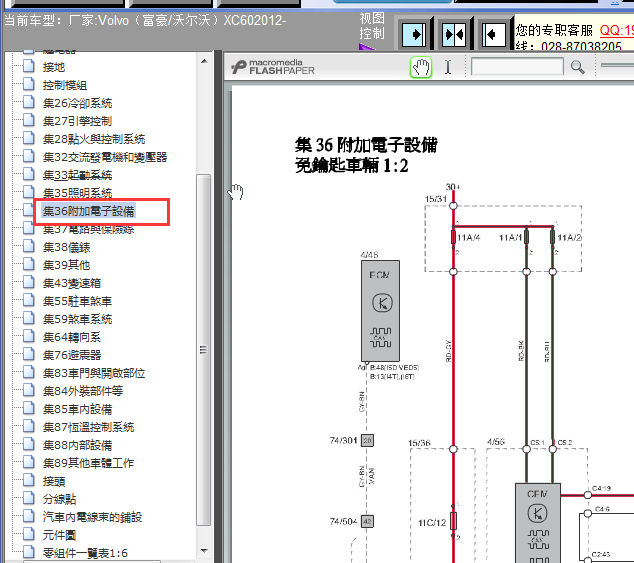Screen dimensions: 634x563
Task: Select 集28點火與控制系統 tree entry
Action: (x=93, y=139)
